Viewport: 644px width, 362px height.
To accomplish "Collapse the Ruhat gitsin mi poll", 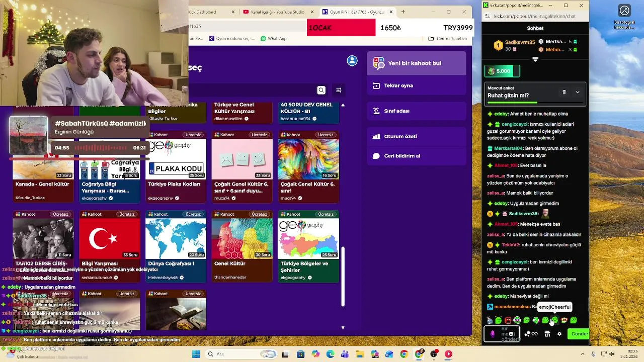I will point(577,92).
